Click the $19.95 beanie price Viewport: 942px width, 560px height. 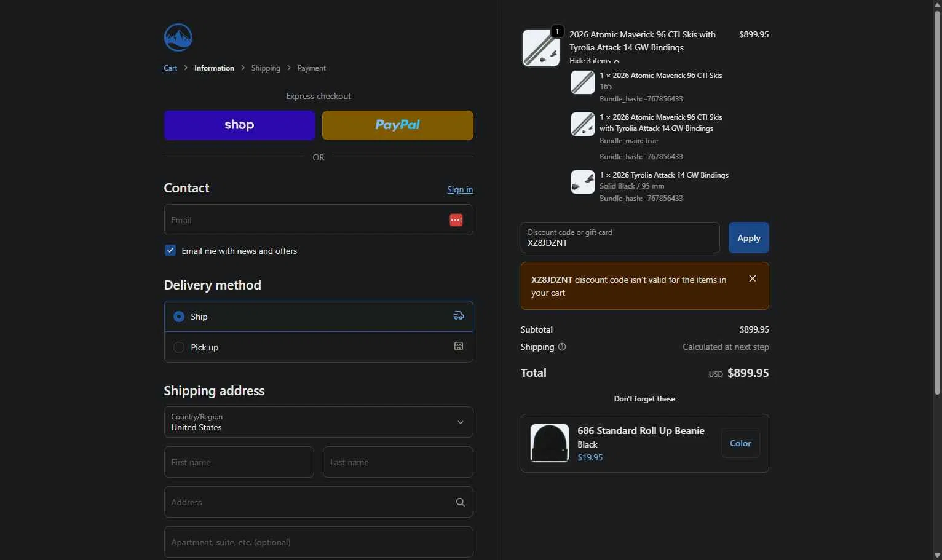point(590,457)
